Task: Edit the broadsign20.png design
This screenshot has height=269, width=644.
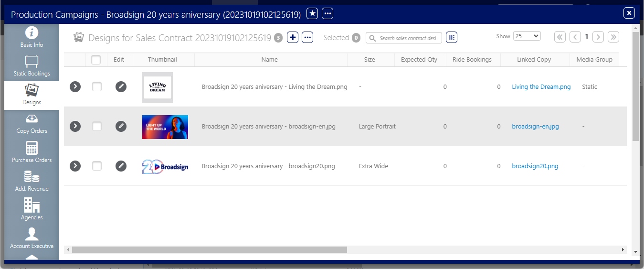Action: (121, 166)
